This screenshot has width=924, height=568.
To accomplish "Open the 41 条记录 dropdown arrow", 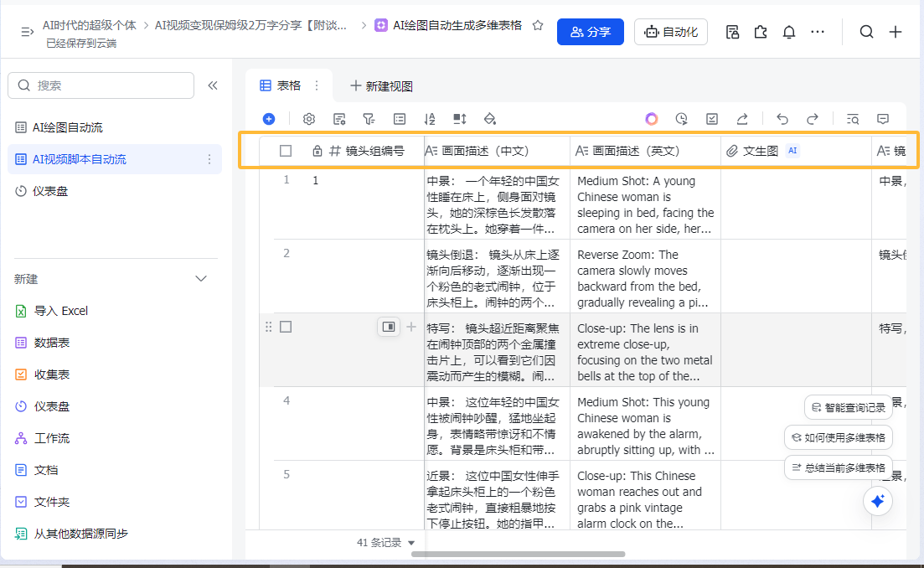I will (411, 543).
